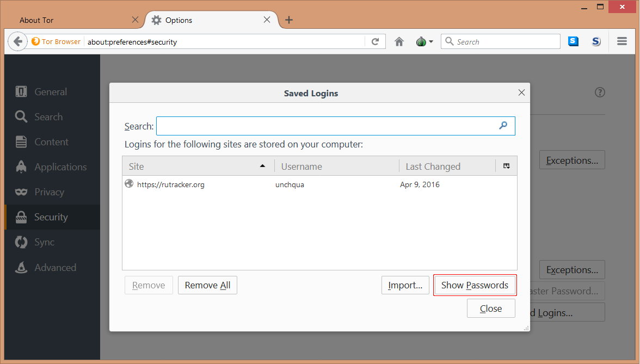Click the help question mark icon

tap(600, 92)
